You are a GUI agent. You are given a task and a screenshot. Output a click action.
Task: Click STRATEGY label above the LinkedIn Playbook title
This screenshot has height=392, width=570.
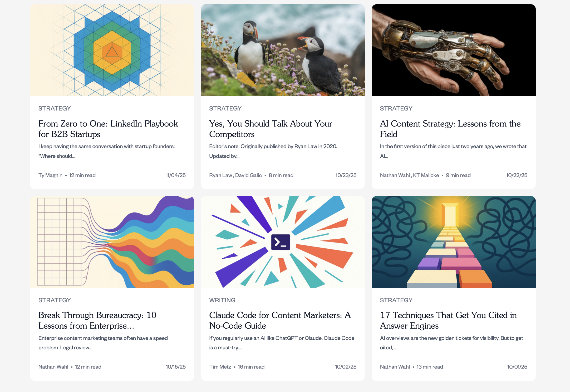tap(55, 108)
